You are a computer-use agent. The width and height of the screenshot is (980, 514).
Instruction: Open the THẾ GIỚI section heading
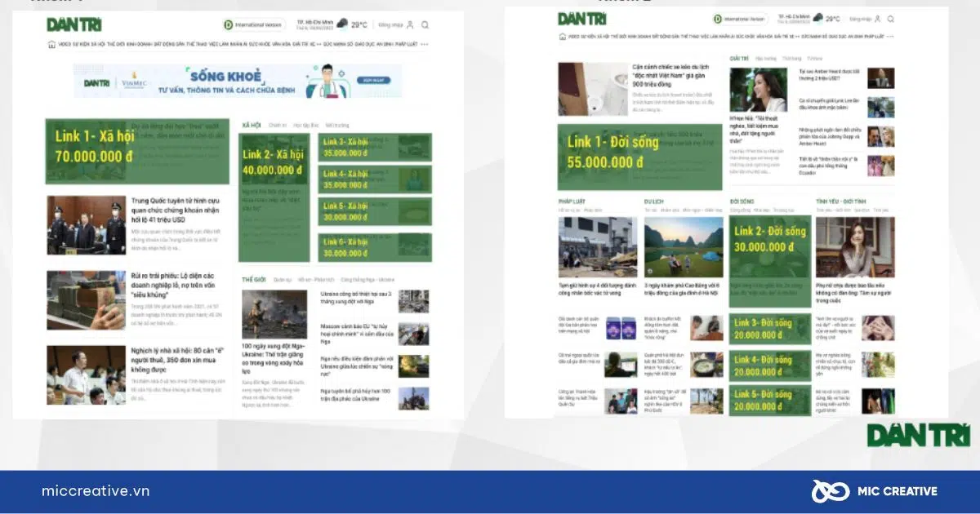click(x=254, y=280)
